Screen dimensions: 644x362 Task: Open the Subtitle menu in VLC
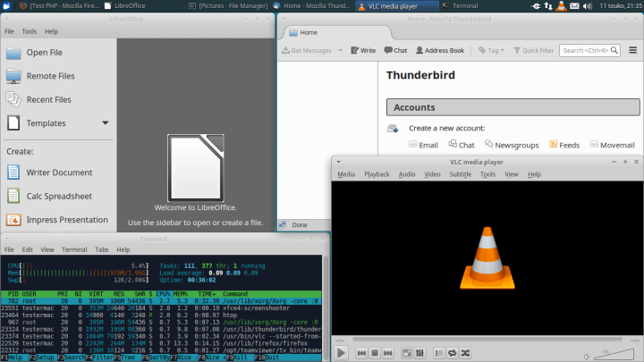[x=460, y=174]
